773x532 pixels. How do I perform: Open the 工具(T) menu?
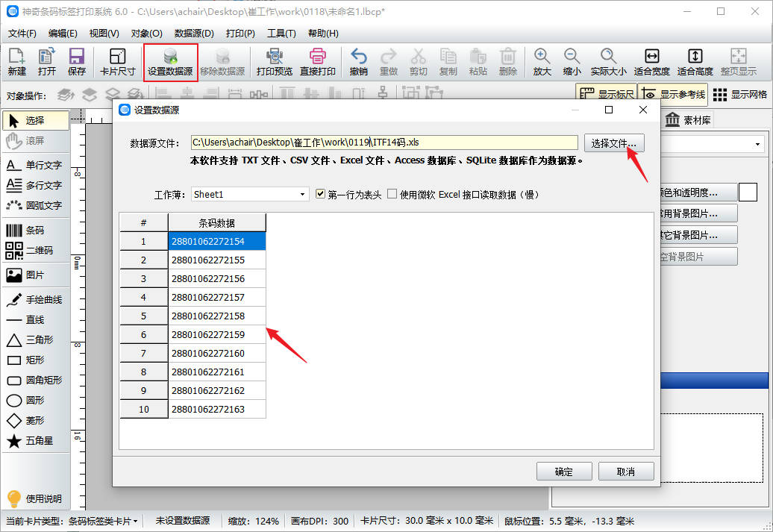coord(281,33)
